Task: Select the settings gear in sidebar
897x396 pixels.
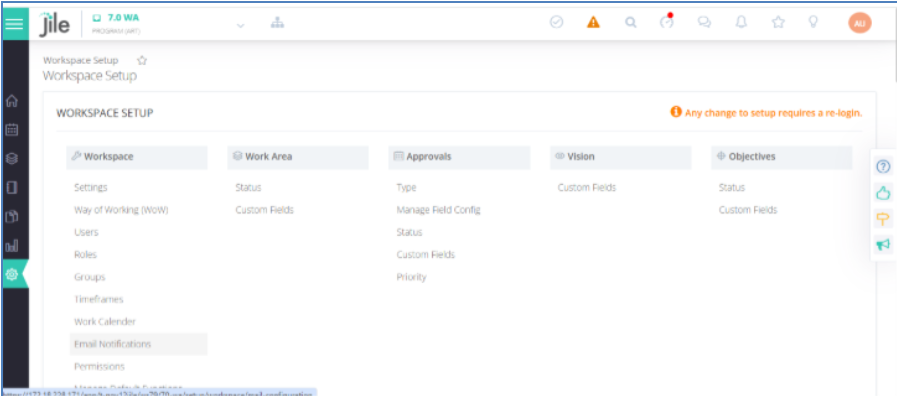Action: click(x=11, y=275)
